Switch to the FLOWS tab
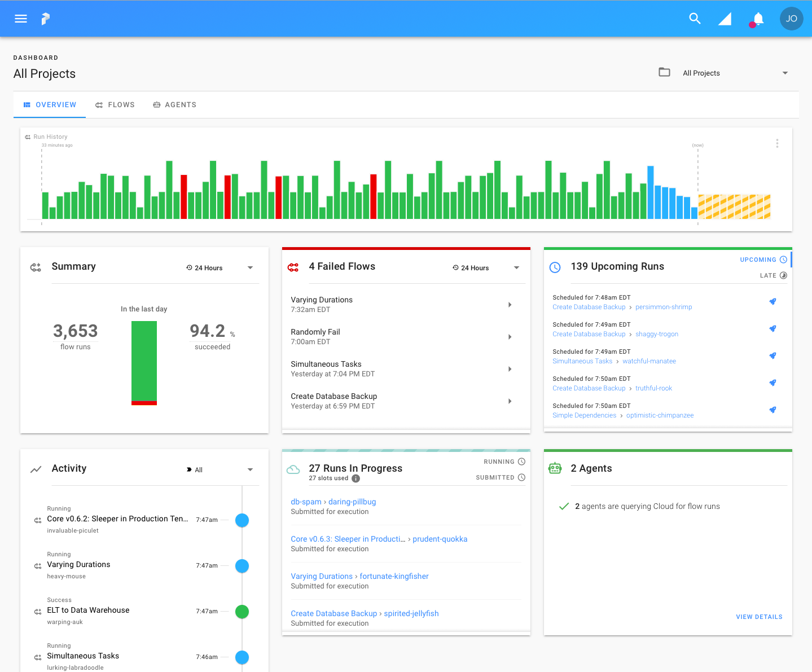The image size is (812, 672). pos(115,105)
